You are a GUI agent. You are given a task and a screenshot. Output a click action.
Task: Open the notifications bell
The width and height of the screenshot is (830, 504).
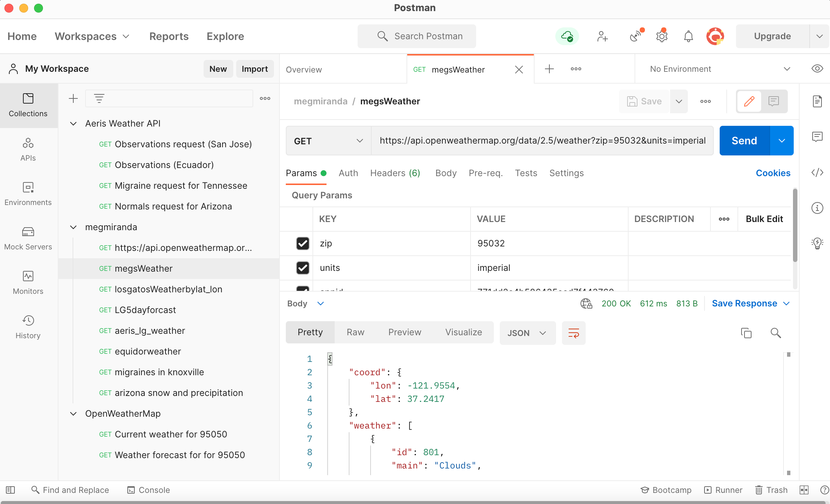688,36
